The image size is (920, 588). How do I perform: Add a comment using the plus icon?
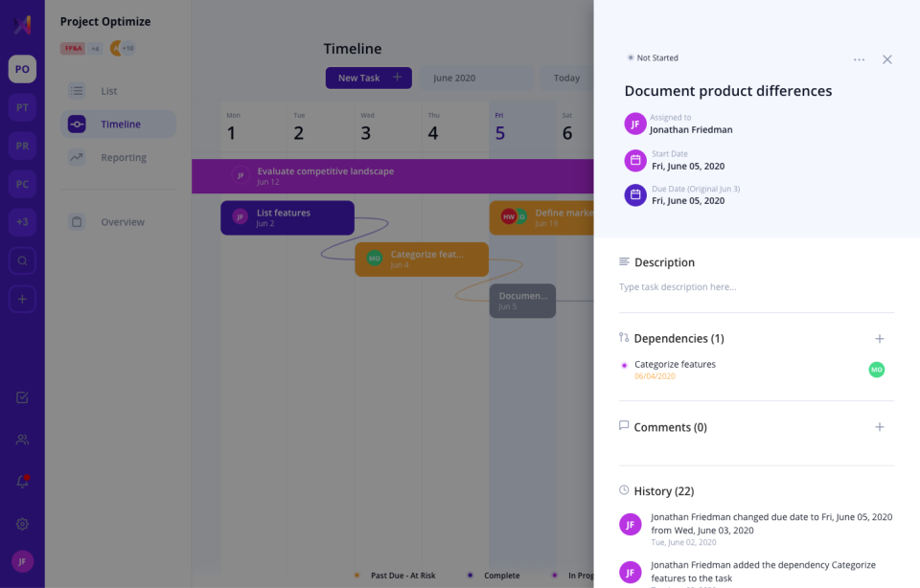click(880, 427)
